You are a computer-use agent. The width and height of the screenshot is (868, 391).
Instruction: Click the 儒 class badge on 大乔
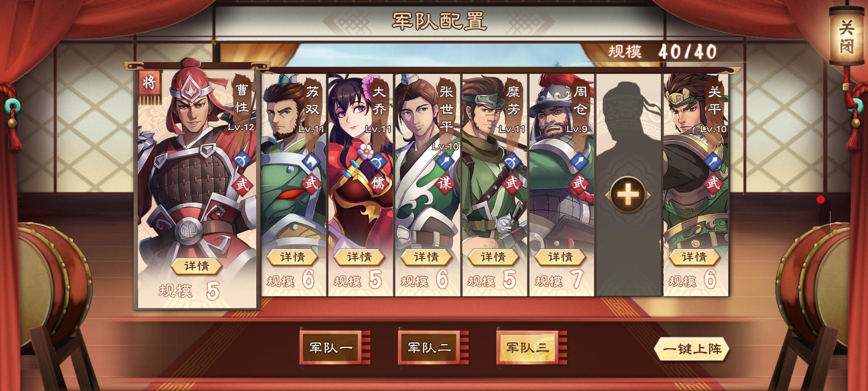coord(378,183)
